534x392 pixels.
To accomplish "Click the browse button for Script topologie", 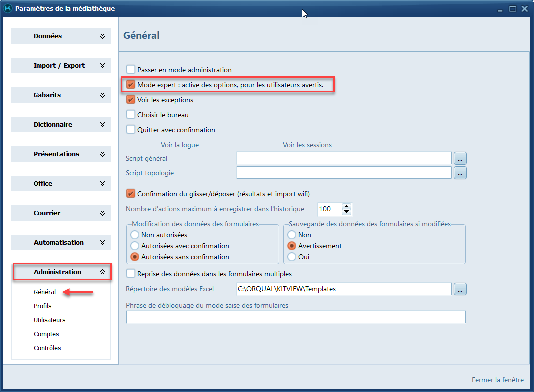I will tap(460, 173).
